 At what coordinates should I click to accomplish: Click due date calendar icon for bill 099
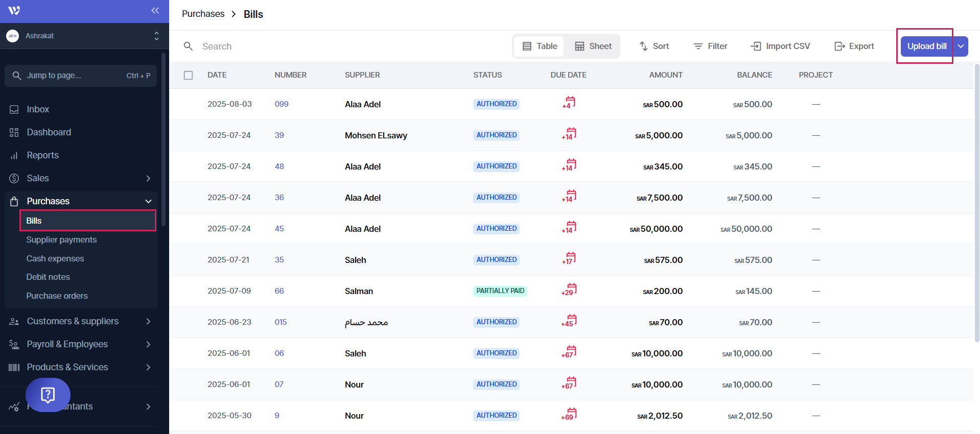point(569,103)
